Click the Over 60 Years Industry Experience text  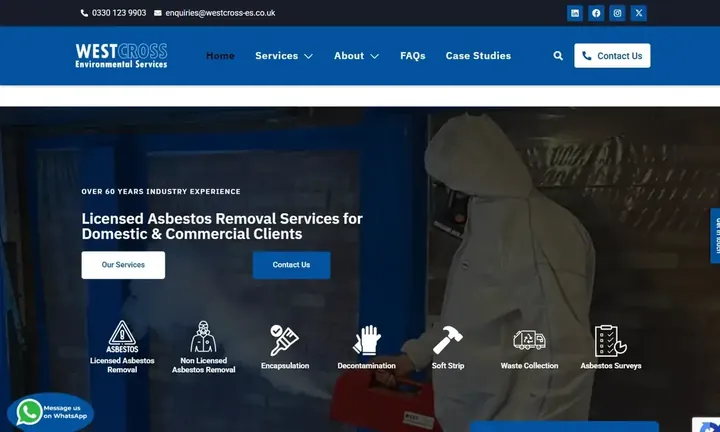tap(161, 191)
